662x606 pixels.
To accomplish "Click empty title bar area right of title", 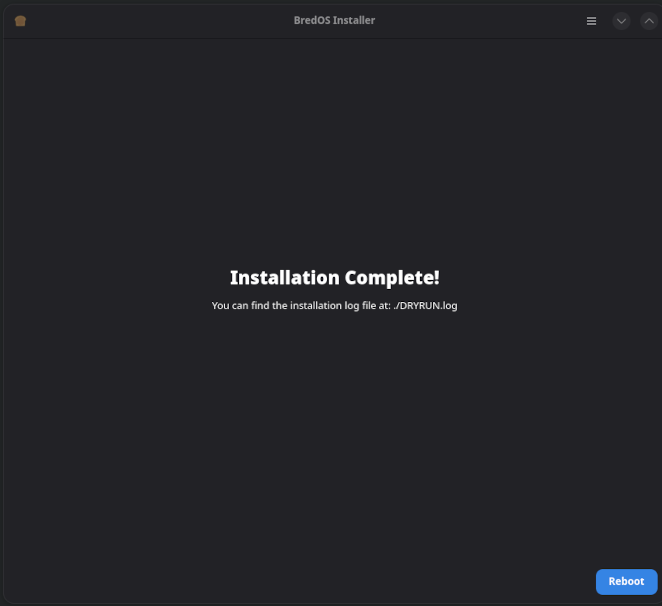I will tap(480, 20).
